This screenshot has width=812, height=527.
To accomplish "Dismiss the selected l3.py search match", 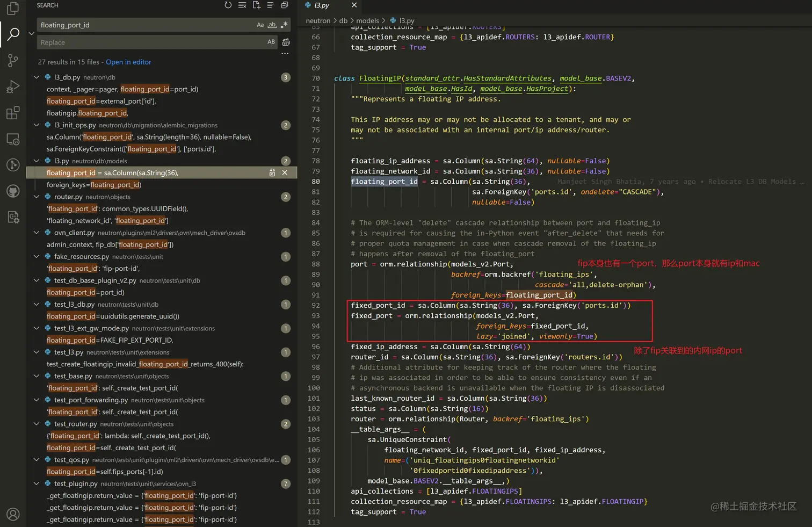I will pyautogui.click(x=285, y=173).
